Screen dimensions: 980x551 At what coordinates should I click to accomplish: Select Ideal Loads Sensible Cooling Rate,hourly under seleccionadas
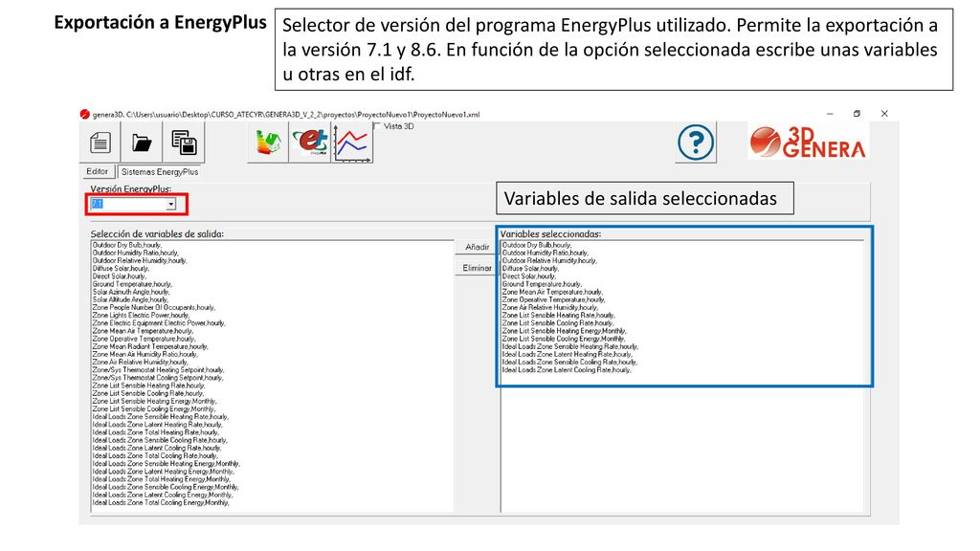point(570,363)
